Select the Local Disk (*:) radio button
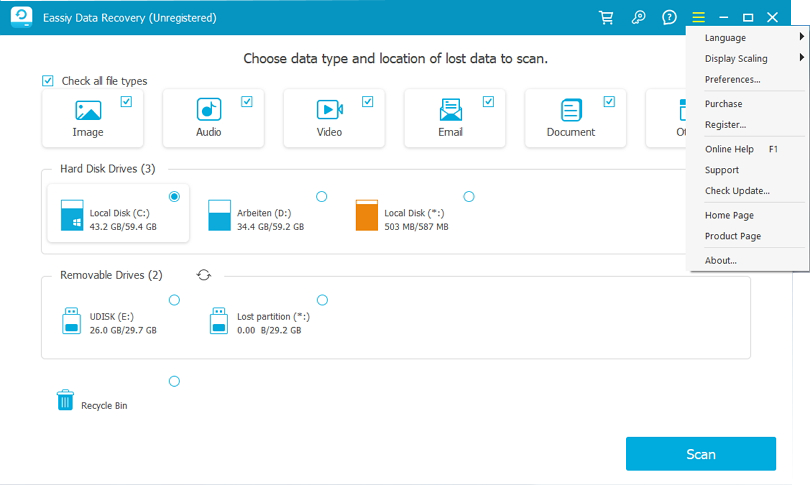The width and height of the screenshot is (810, 485). tap(469, 196)
